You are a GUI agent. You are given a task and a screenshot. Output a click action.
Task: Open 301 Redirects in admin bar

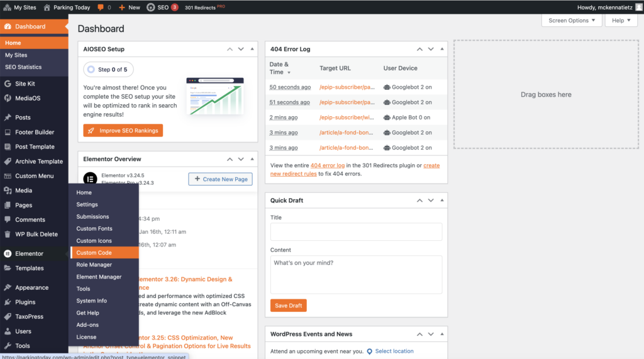(x=204, y=8)
